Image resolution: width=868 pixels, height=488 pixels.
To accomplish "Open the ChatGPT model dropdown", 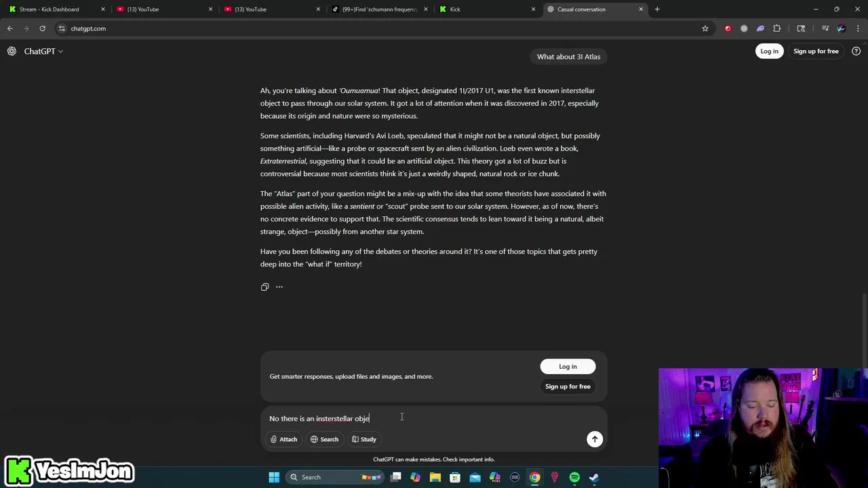I will coord(43,51).
